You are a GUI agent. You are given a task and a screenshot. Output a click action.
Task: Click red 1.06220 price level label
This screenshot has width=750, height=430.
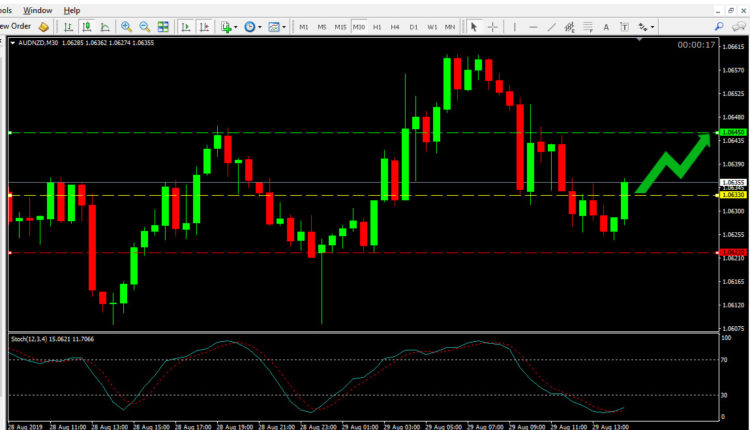[x=733, y=252]
